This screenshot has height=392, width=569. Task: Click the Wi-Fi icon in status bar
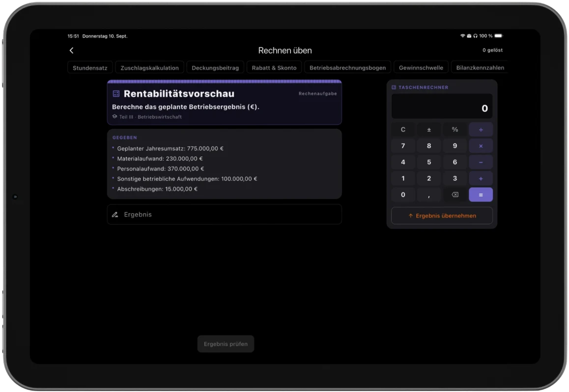point(463,36)
